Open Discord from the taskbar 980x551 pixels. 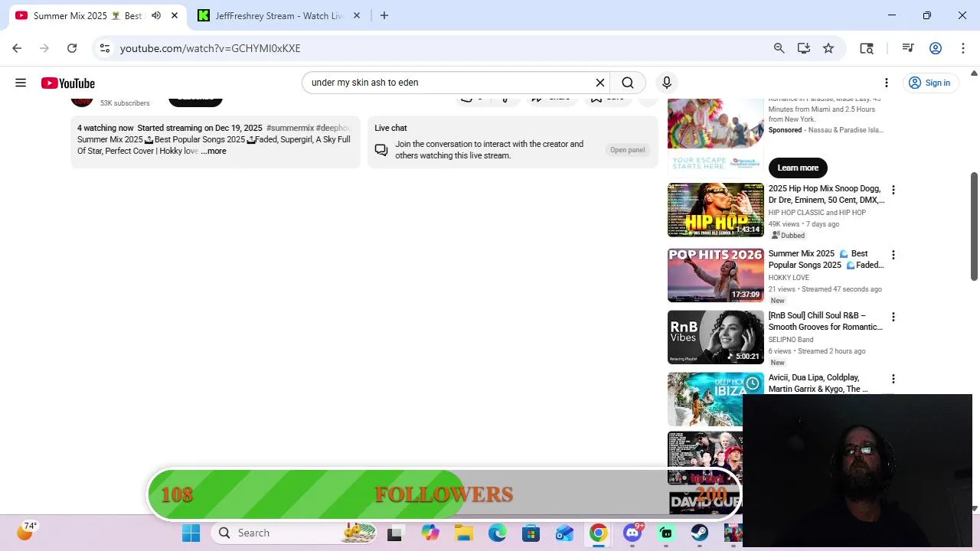632,533
